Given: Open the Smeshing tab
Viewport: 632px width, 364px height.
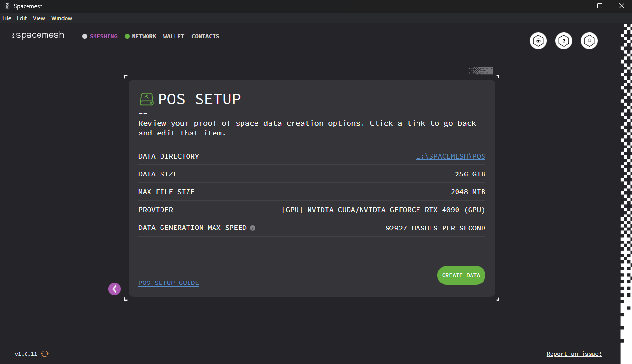Looking at the screenshot, I should 103,36.
